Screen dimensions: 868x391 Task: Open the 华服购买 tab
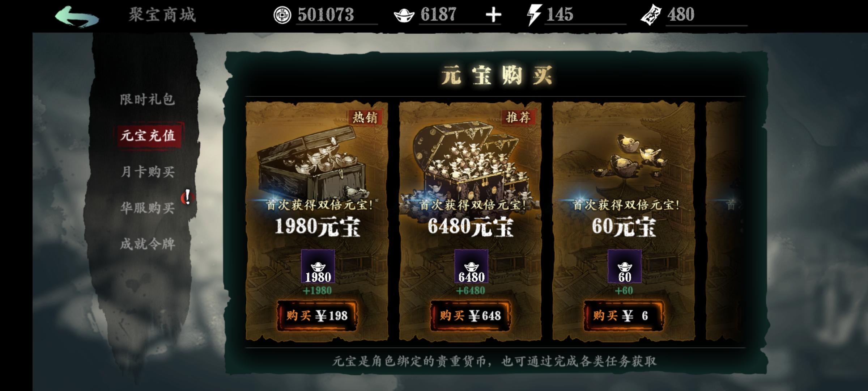tap(148, 208)
